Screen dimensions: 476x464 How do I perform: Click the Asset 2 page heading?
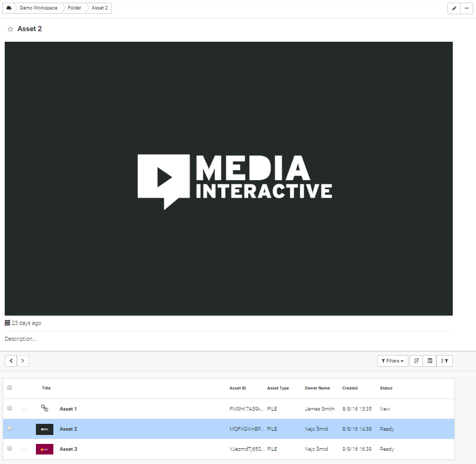[x=30, y=29]
